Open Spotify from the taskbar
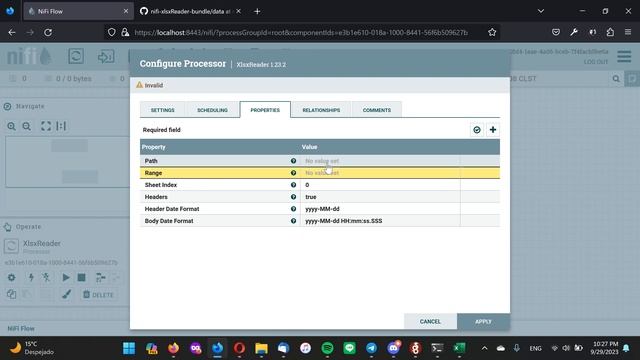This screenshot has width=640, height=360. click(x=327, y=348)
